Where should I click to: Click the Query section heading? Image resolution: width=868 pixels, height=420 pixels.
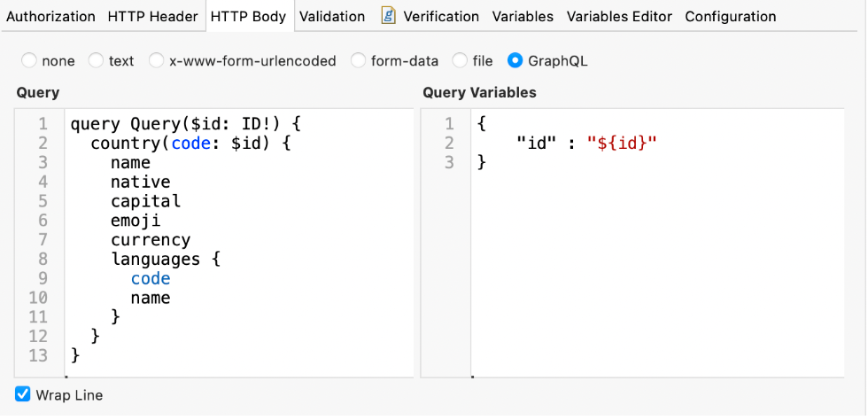click(x=37, y=92)
